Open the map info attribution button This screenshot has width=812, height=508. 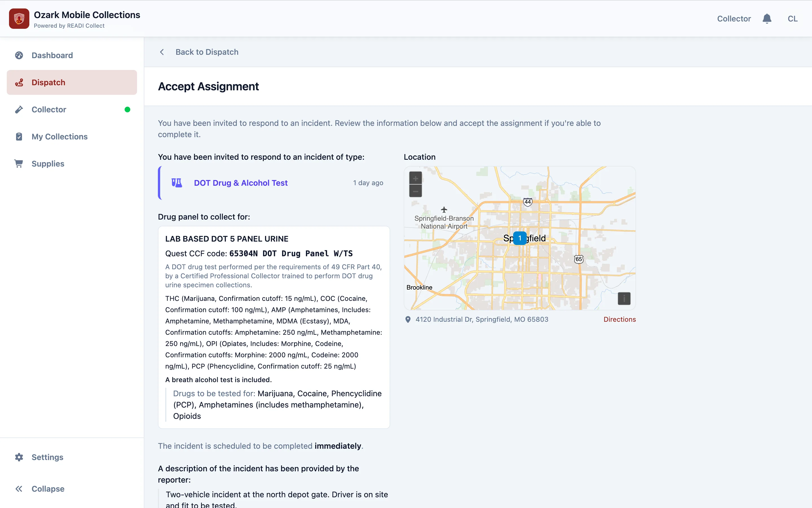pos(624,298)
